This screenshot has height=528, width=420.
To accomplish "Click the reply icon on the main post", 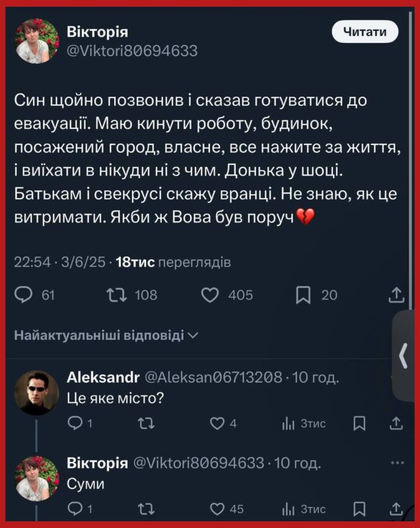I will (24, 294).
